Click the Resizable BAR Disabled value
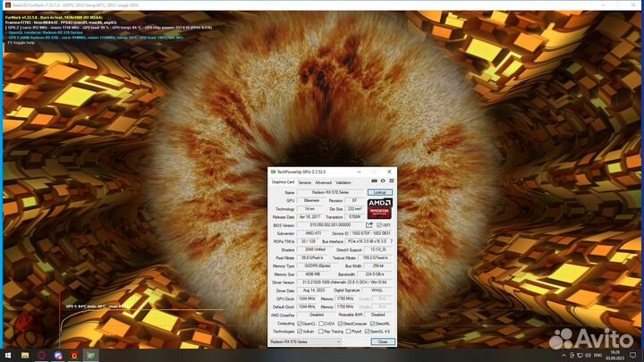Viewport: 644px width, 362px height. coord(378,315)
